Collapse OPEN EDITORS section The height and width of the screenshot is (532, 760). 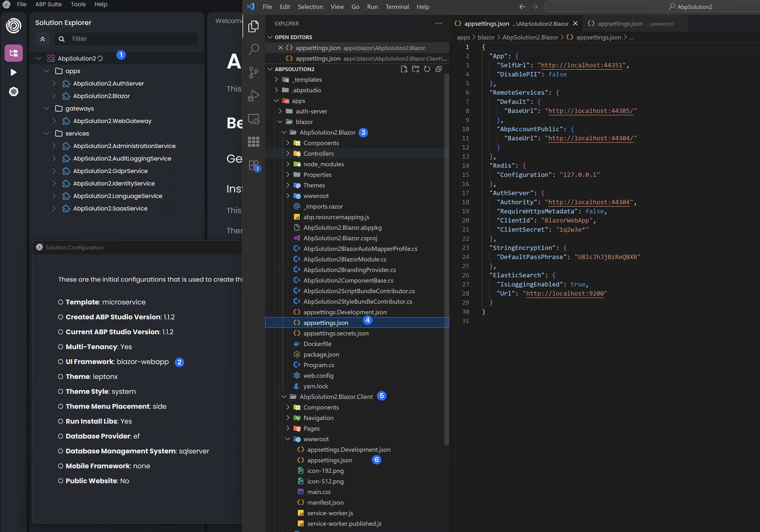(x=270, y=37)
